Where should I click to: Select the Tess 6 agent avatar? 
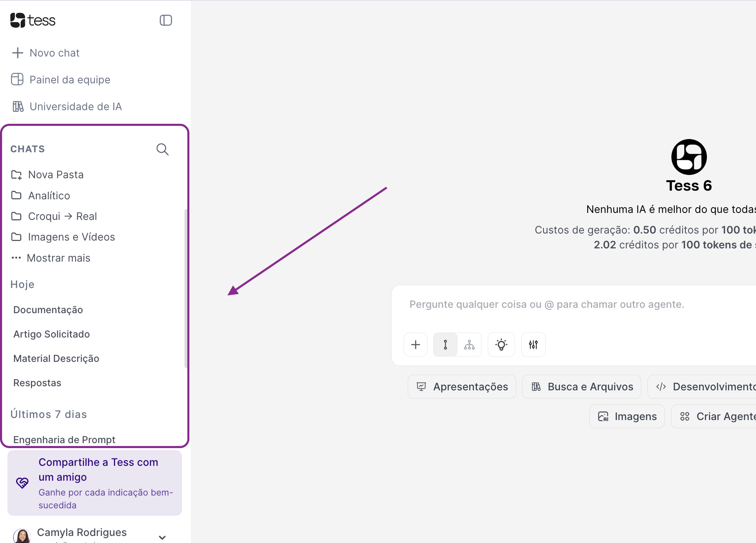pos(688,157)
